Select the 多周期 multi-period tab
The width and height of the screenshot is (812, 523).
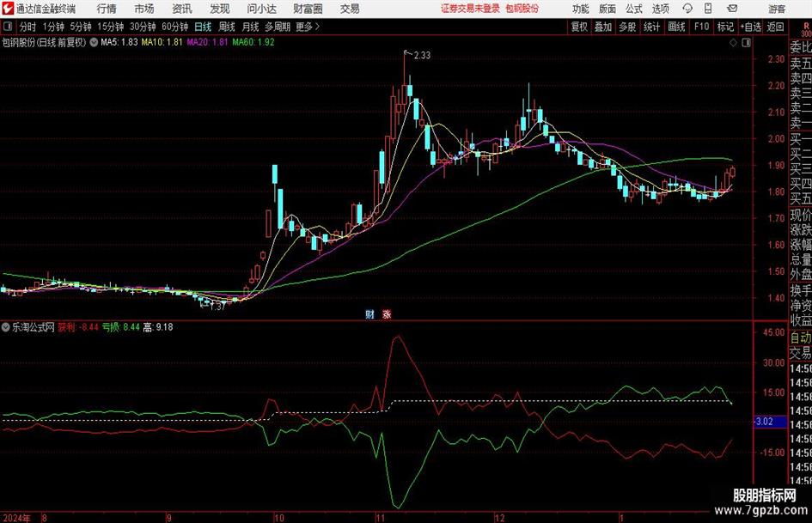pos(278,27)
